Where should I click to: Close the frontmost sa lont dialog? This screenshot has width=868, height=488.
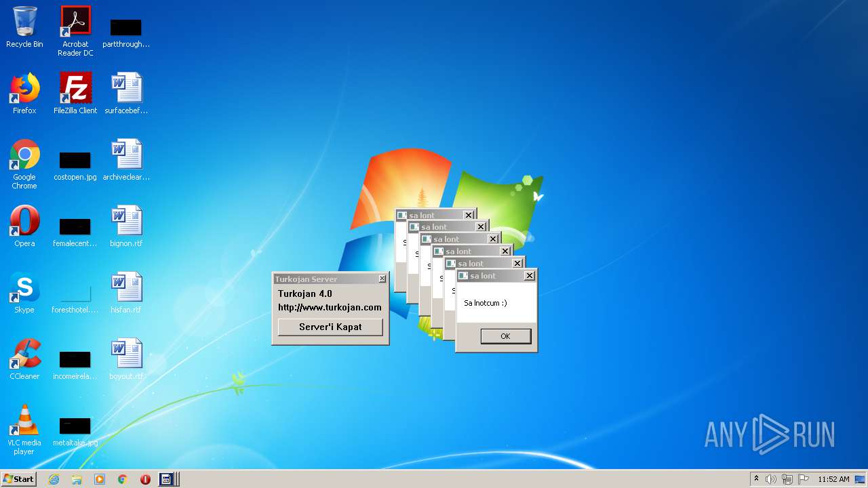click(530, 276)
